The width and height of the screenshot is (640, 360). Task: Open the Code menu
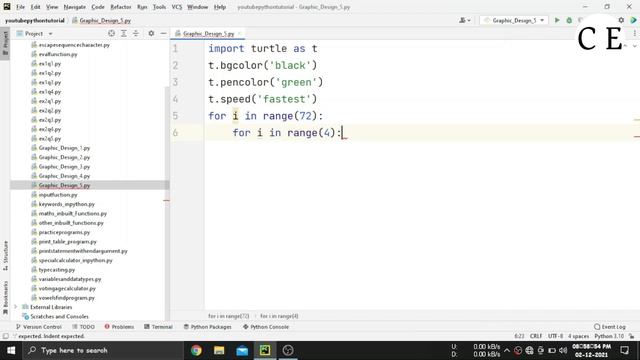(98, 7)
